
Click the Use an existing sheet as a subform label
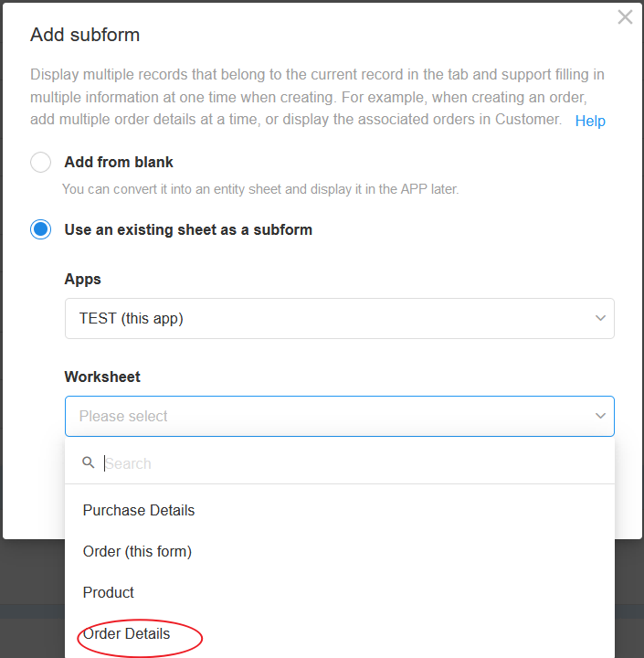coord(188,230)
